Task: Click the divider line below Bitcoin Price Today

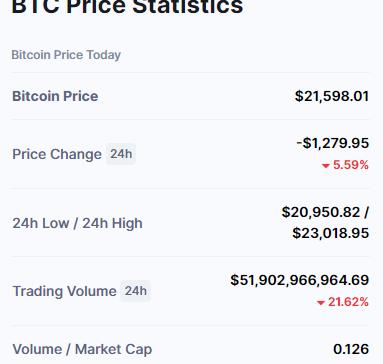Action: pyautogui.click(x=191, y=72)
